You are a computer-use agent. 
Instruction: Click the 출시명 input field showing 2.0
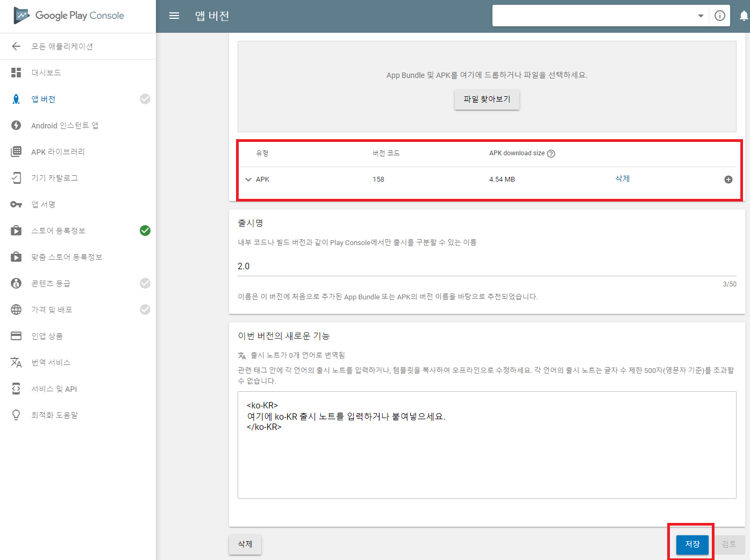[x=487, y=267]
